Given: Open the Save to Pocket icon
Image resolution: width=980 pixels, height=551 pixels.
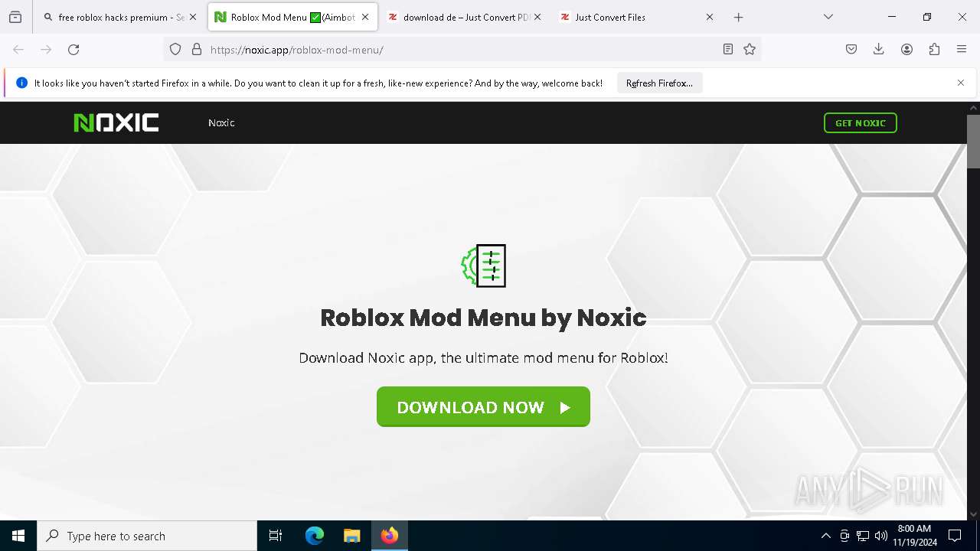Looking at the screenshot, I should (851, 50).
